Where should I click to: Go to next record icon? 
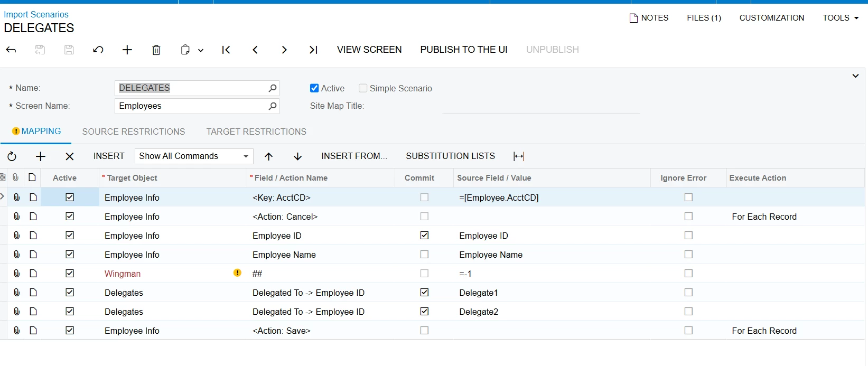284,50
